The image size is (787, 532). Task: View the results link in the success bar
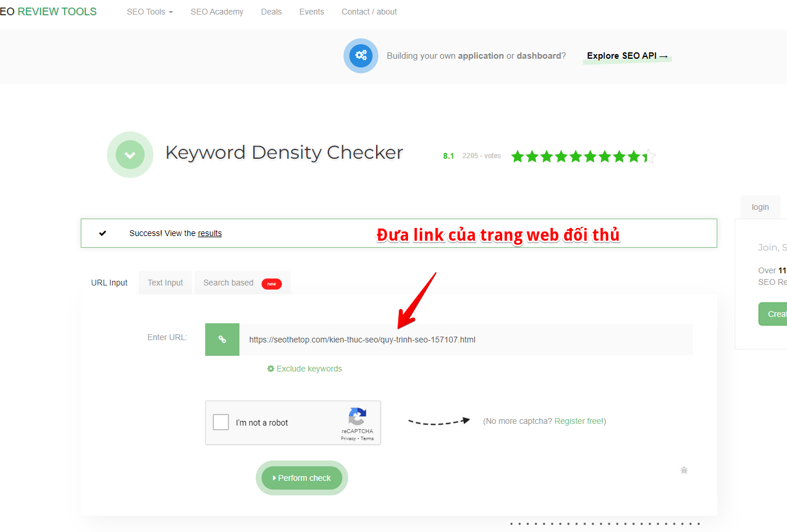tap(209, 233)
